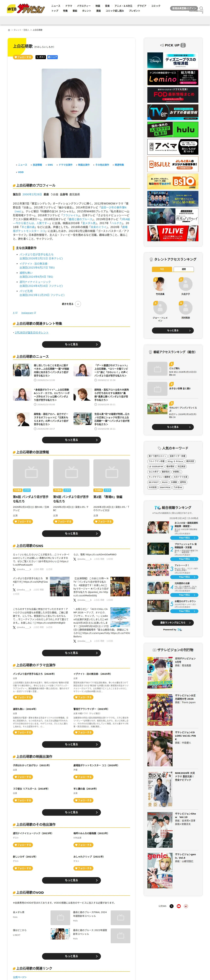210x980 pixels.
Task: Open the official SNS YouTube icon
Action: (x=179, y=906)
